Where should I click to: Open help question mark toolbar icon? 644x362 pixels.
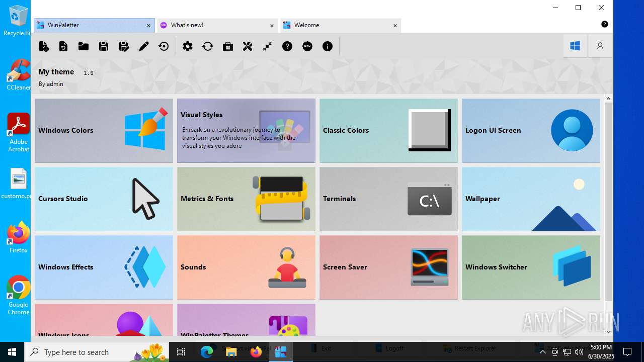(287, 46)
